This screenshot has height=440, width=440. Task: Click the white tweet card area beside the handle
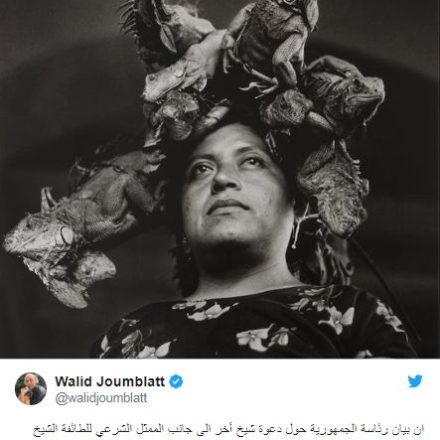tap(267, 399)
